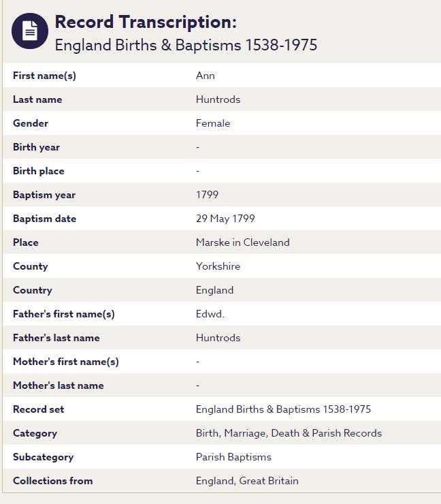Select the Gender value Female
Image resolution: width=441 pixels, height=504 pixels.
(213, 123)
